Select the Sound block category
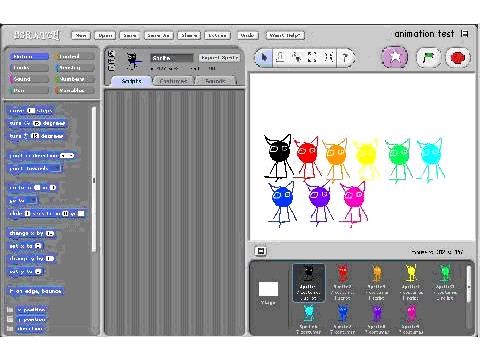Image resolution: width=480 pixels, height=360 pixels. pos(29,79)
